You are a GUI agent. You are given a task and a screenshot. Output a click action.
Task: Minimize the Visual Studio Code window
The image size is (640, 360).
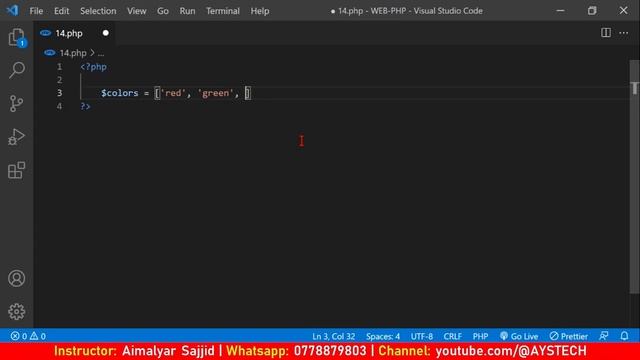(x=560, y=11)
